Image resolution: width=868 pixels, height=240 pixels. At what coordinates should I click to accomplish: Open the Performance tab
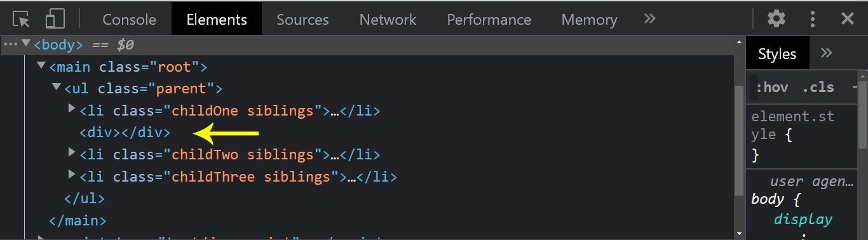click(489, 19)
